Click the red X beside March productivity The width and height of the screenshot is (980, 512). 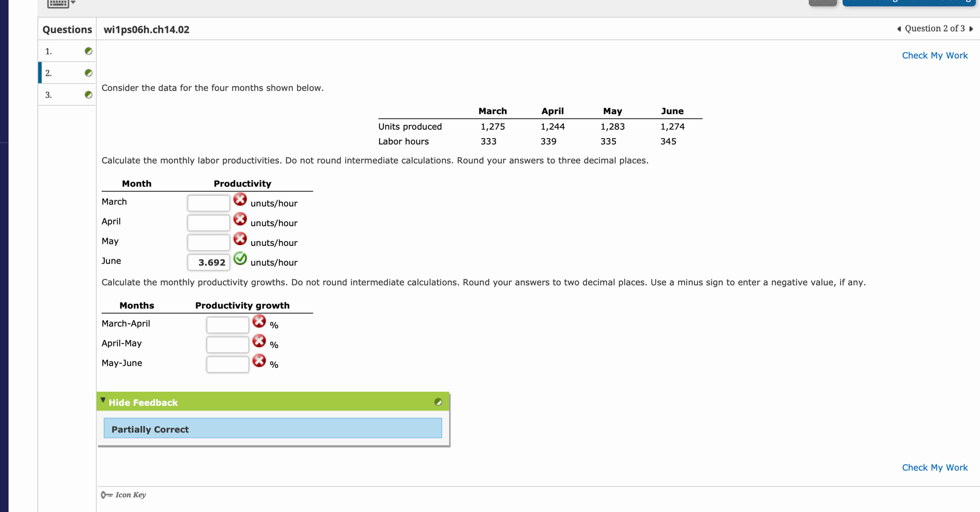240,199
